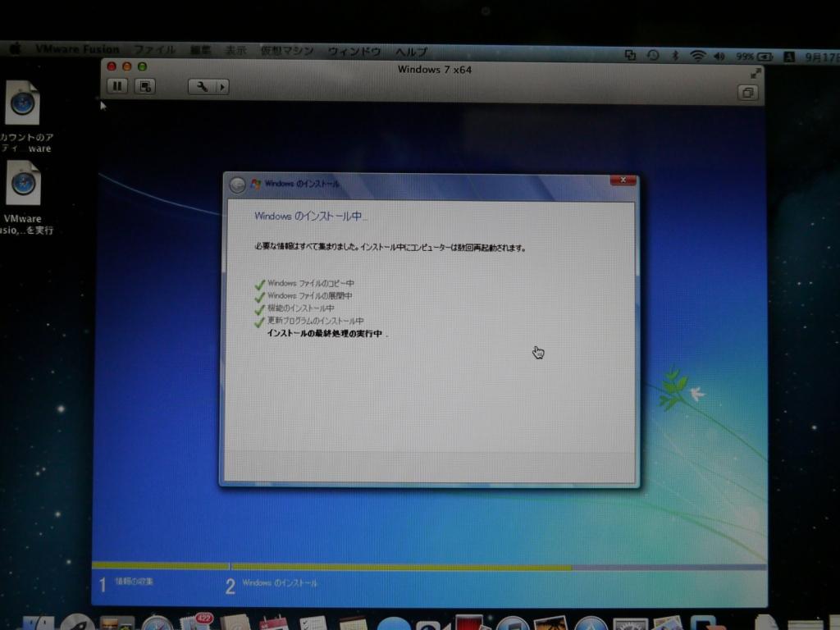Click the 'Windows ファイルのコピー中' step
Screen dimensions: 840x630
(311, 283)
